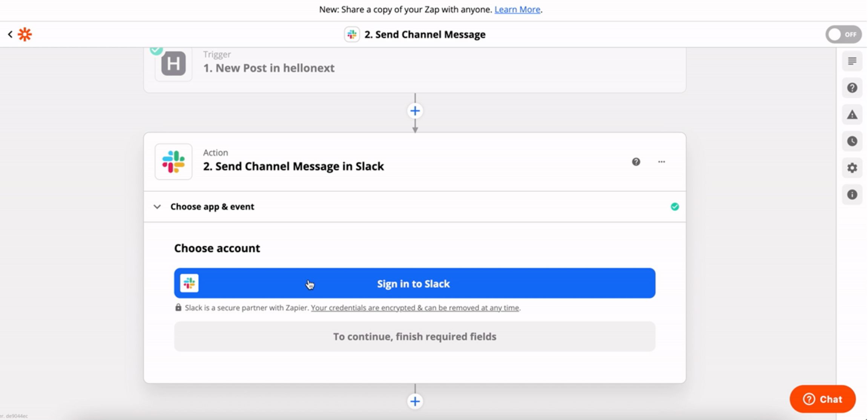Screen dimensions: 868x420
Task: Select the New Post in hellonext trigger
Action: pyautogui.click(x=269, y=68)
